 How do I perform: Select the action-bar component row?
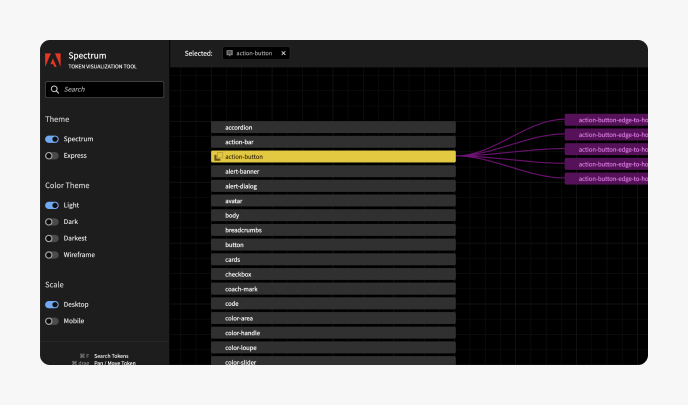[333, 142]
